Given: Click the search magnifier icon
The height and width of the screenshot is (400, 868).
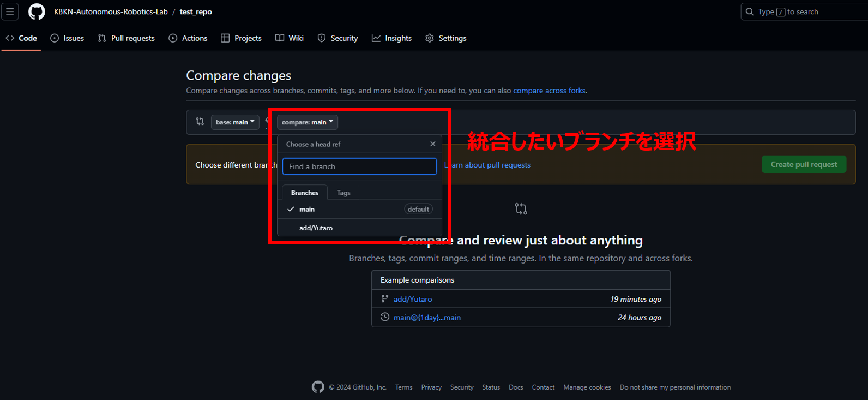Looking at the screenshot, I should [x=750, y=11].
